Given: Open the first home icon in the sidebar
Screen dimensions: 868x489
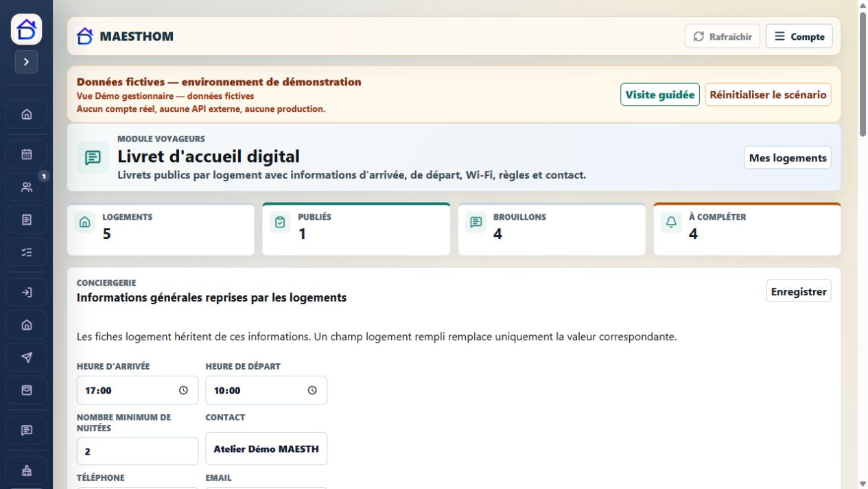Looking at the screenshot, I should pyautogui.click(x=27, y=115).
